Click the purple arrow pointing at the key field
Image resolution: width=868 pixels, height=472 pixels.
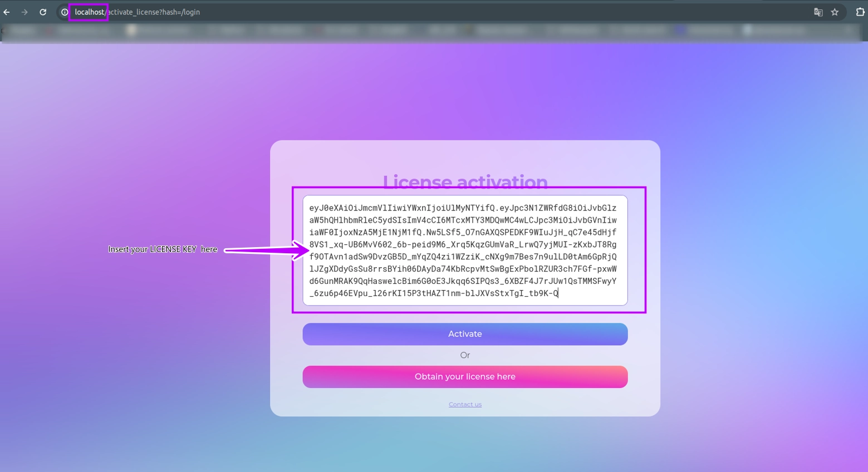[x=266, y=250]
